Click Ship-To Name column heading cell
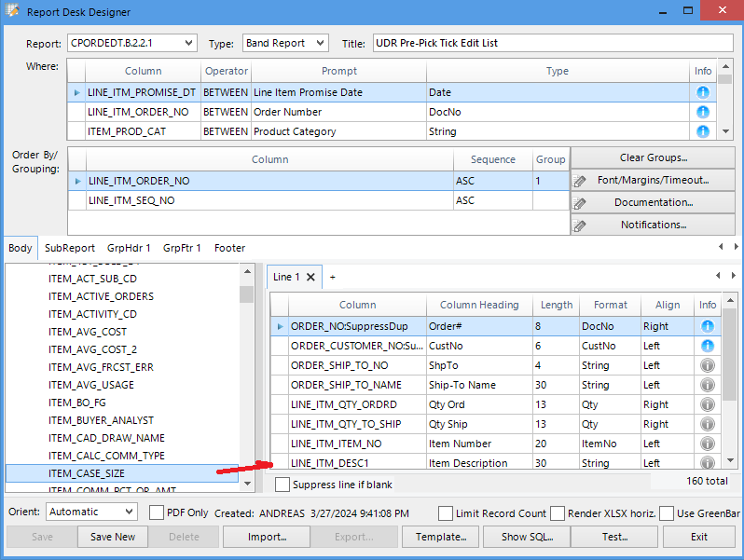Image resolution: width=744 pixels, height=560 pixels. [x=479, y=385]
